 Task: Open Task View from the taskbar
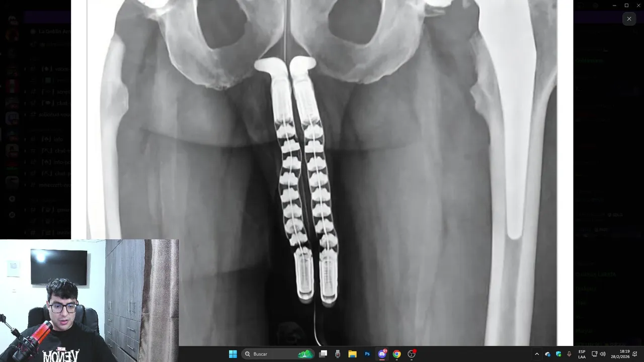323,354
